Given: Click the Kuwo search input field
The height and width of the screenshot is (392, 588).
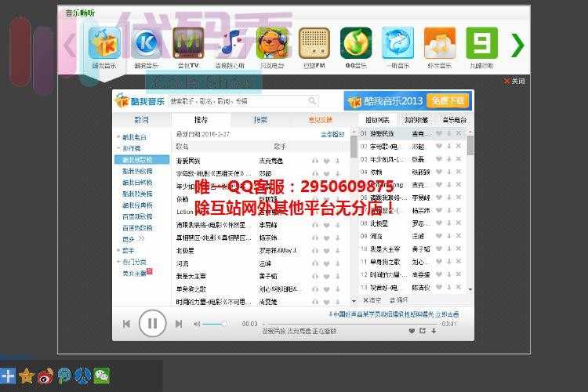Looking at the screenshot, I should coord(238,101).
